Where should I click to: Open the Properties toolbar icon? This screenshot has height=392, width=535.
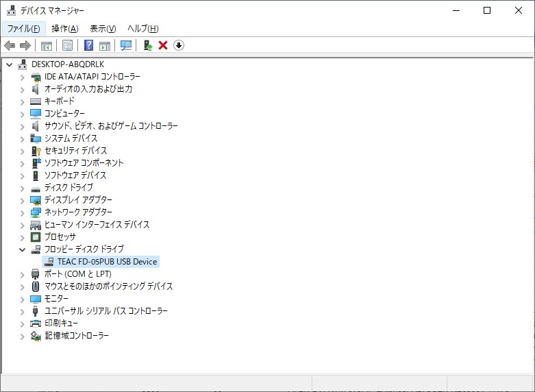[x=68, y=45]
